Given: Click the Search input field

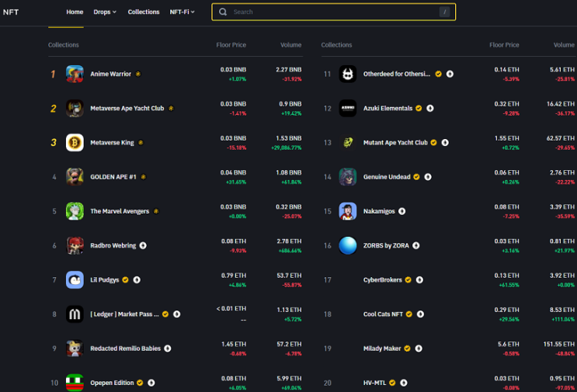Looking at the screenshot, I should click(333, 12).
